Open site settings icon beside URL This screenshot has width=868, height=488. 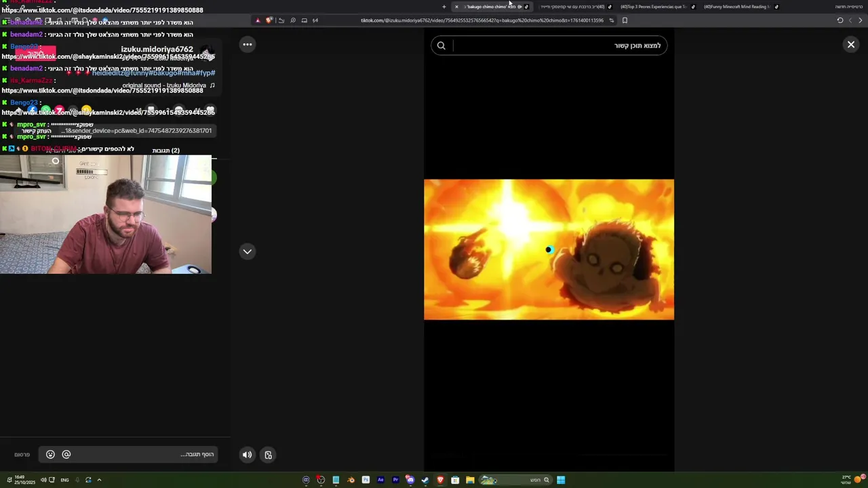(x=612, y=20)
